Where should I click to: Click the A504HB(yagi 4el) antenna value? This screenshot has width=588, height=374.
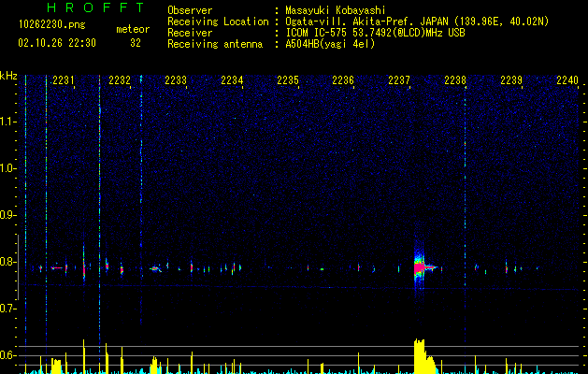(330, 44)
